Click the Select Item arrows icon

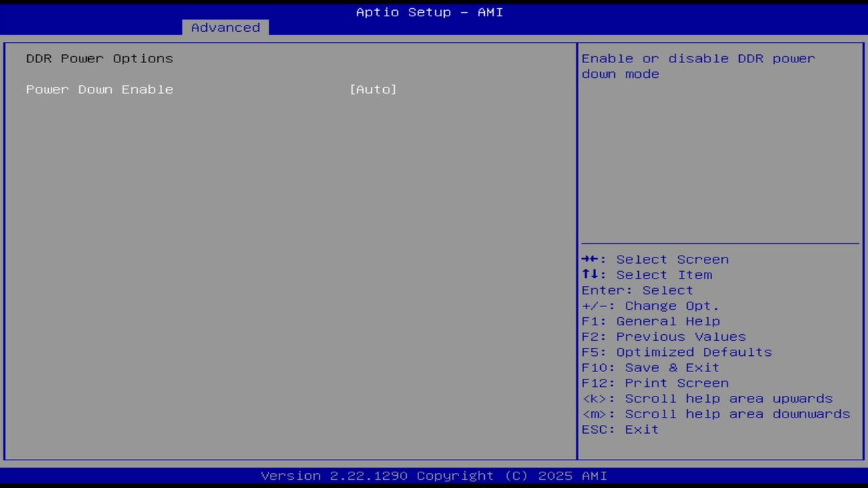[x=590, y=274]
